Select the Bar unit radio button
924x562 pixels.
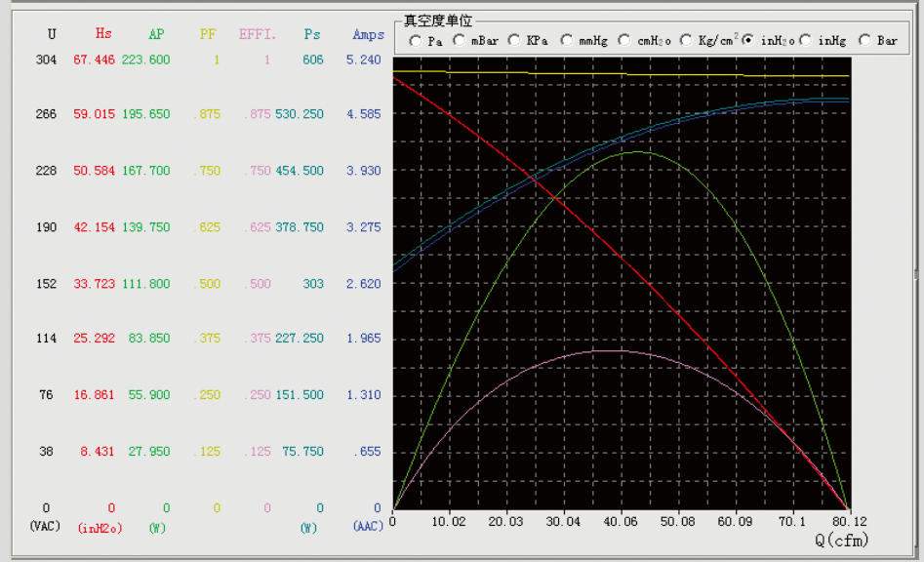(x=864, y=41)
